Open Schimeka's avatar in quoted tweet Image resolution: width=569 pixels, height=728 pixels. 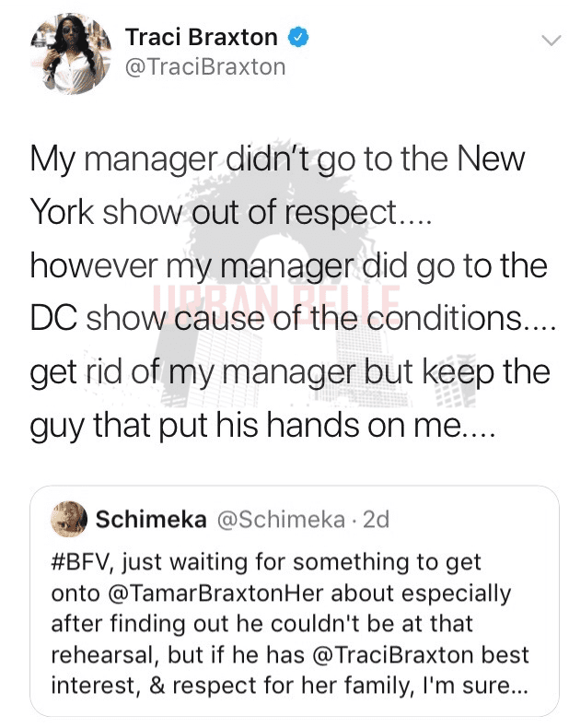(69, 519)
